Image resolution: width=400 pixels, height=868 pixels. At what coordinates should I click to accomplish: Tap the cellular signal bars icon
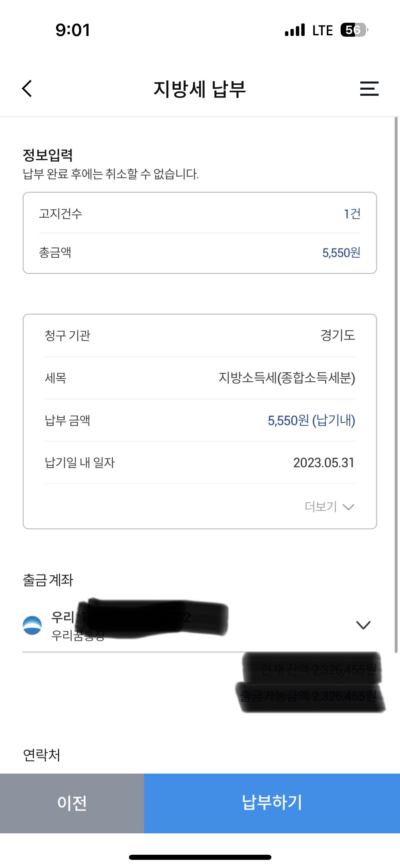[295, 30]
